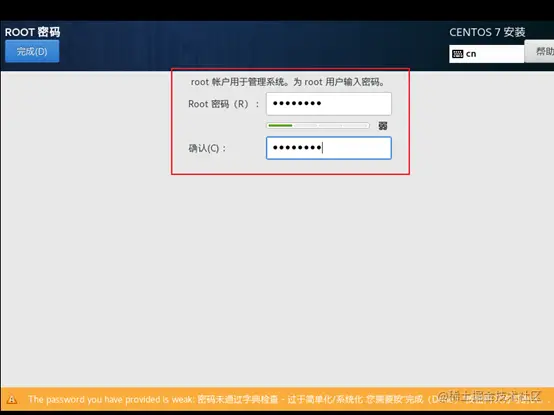Click the keyboard icon beside cn
The height and width of the screenshot is (415, 554).
[x=457, y=54]
